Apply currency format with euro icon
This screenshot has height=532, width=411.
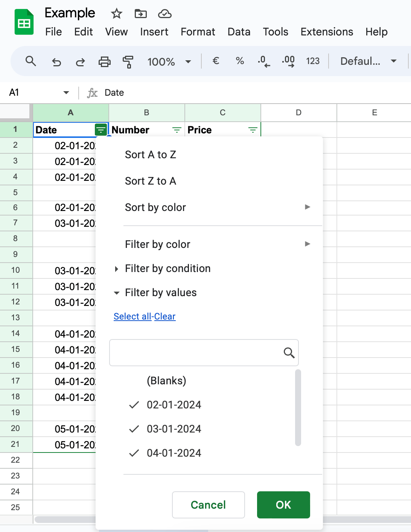(216, 61)
